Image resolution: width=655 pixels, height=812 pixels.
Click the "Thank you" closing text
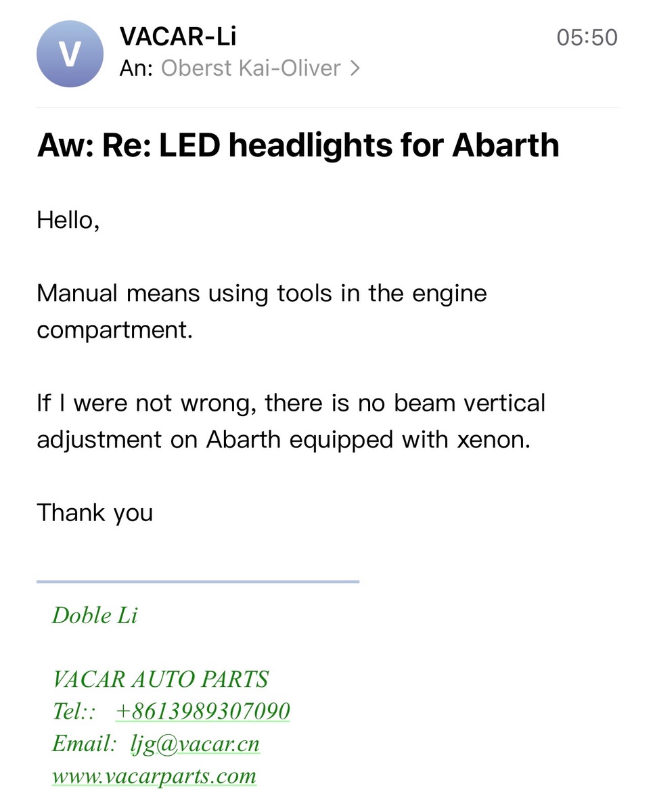pyautogui.click(x=95, y=513)
